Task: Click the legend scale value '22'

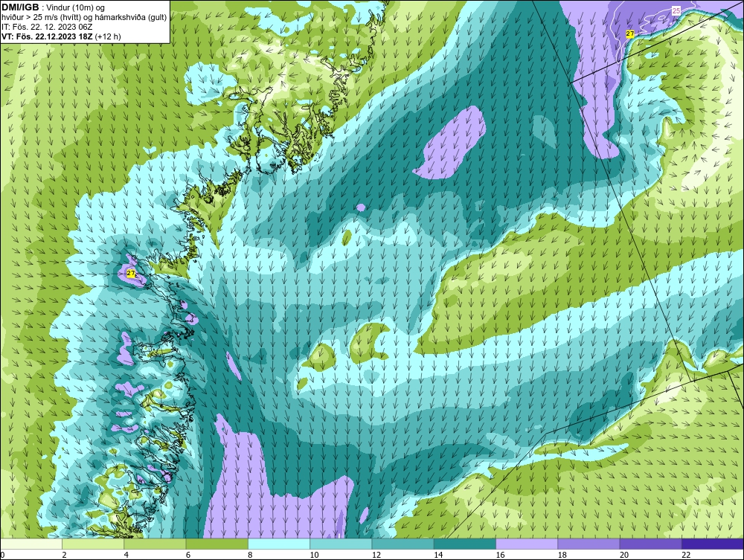Action: click(686, 556)
